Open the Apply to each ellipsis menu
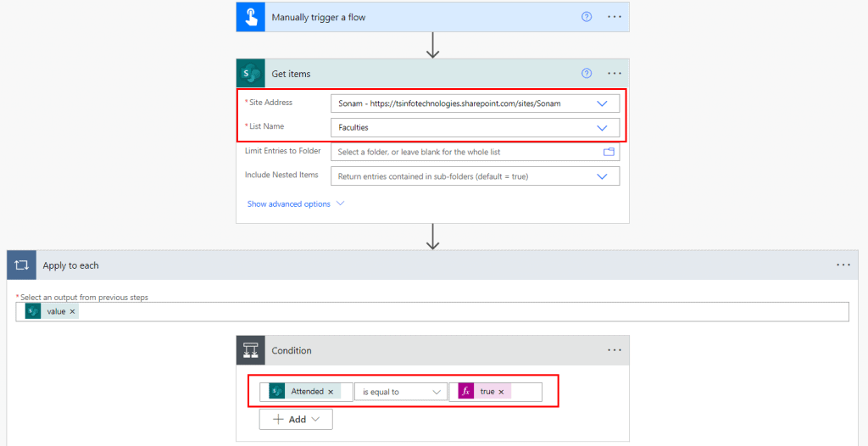Viewport: 868px width, 446px height. click(x=843, y=265)
